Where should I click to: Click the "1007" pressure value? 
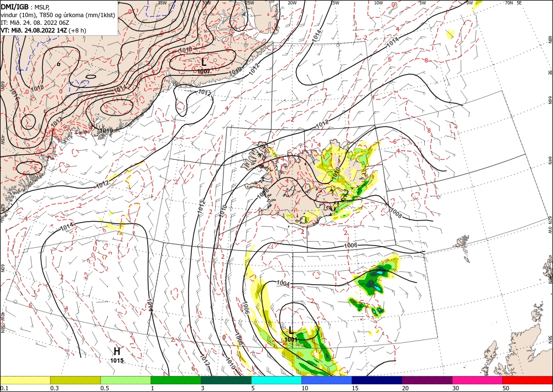coord(204,71)
